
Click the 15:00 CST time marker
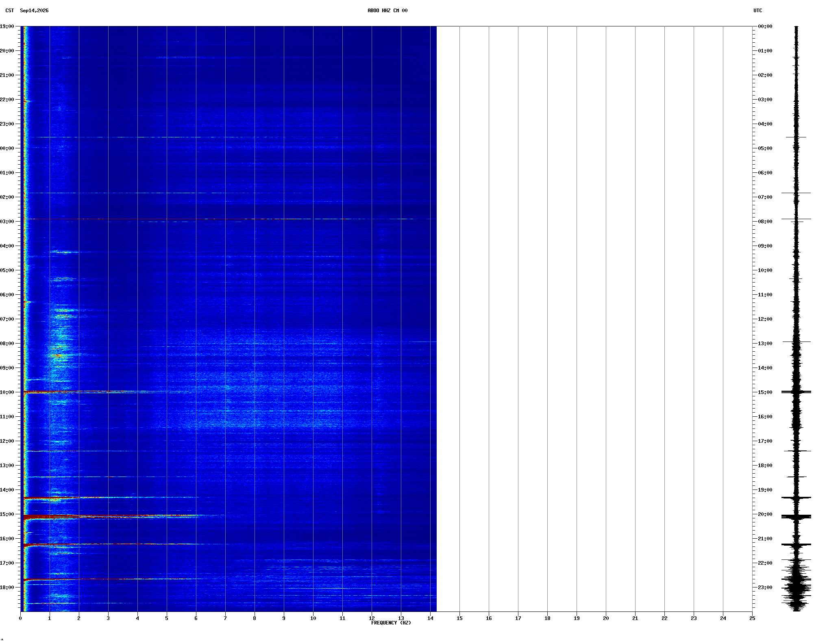(x=7, y=514)
